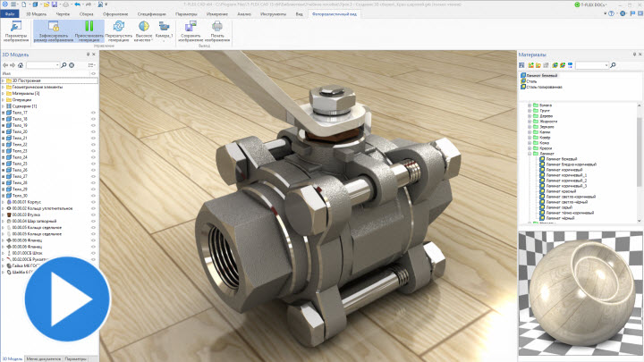Switch to the Измерение ribbon tab

[x=216, y=14]
